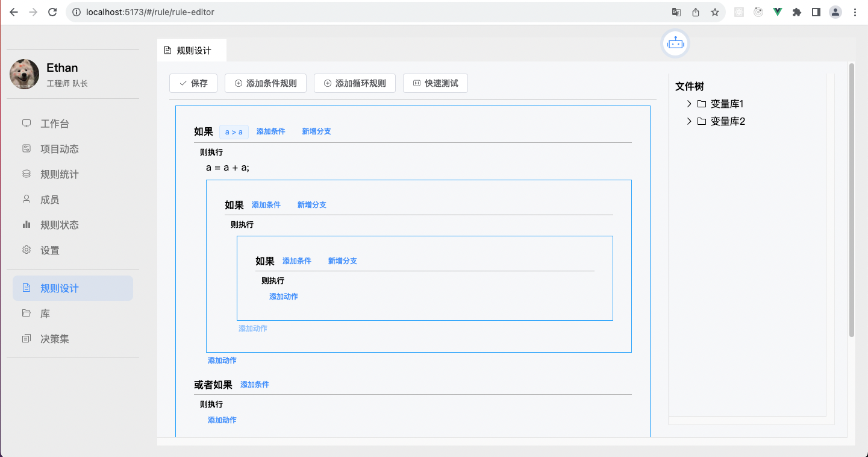This screenshot has width=868, height=457.
Task: Expand the 变量库2 tree node
Action: pyautogui.click(x=689, y=121)
